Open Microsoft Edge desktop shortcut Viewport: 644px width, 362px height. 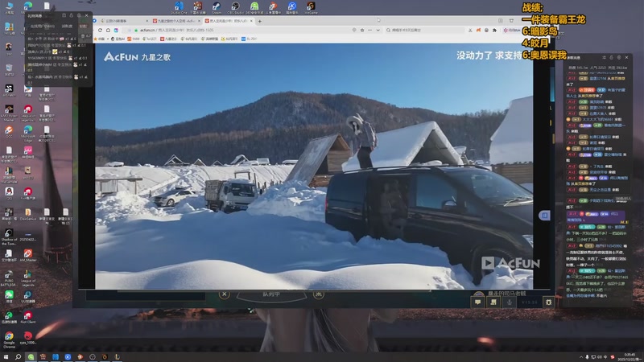pos(28,133)
